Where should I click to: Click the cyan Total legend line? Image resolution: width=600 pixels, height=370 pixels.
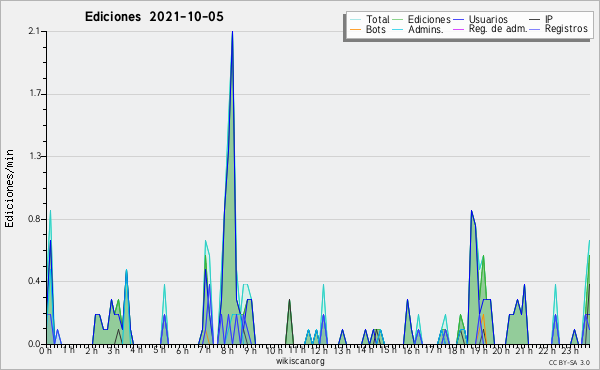355,20
